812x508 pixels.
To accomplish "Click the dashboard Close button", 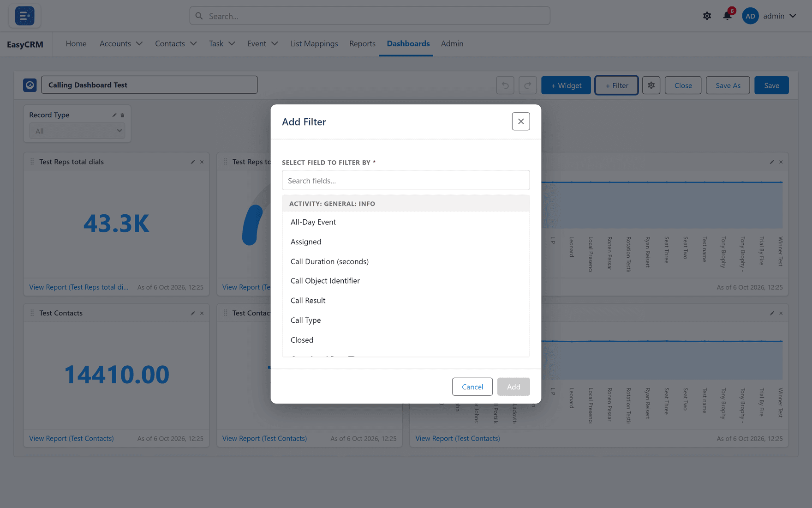I will [x=683, y=85].
